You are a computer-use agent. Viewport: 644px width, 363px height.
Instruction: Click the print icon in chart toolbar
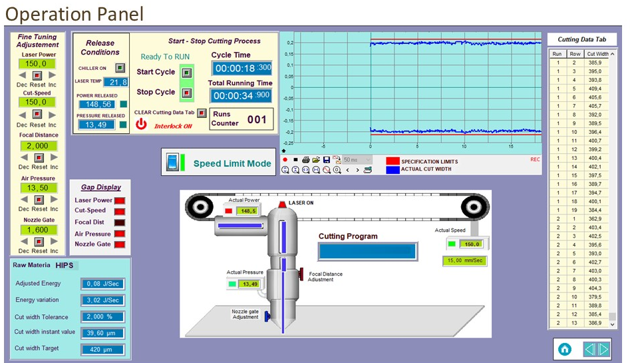pos(305,160)
